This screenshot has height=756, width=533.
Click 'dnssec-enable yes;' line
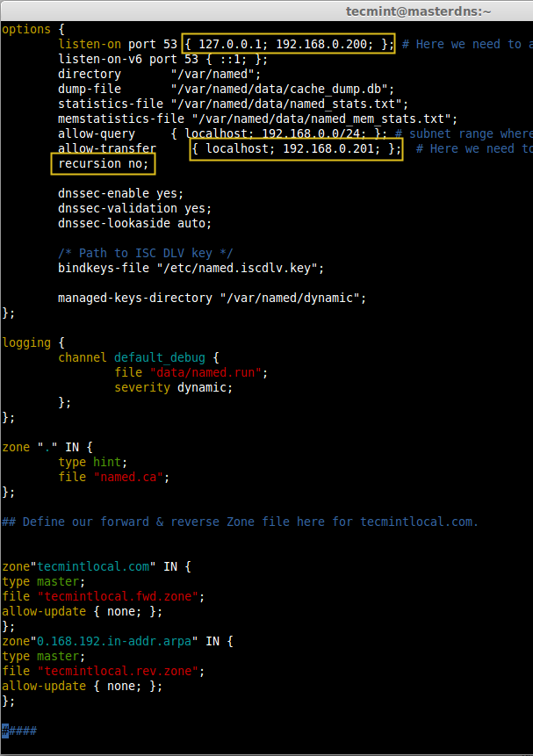120,194
